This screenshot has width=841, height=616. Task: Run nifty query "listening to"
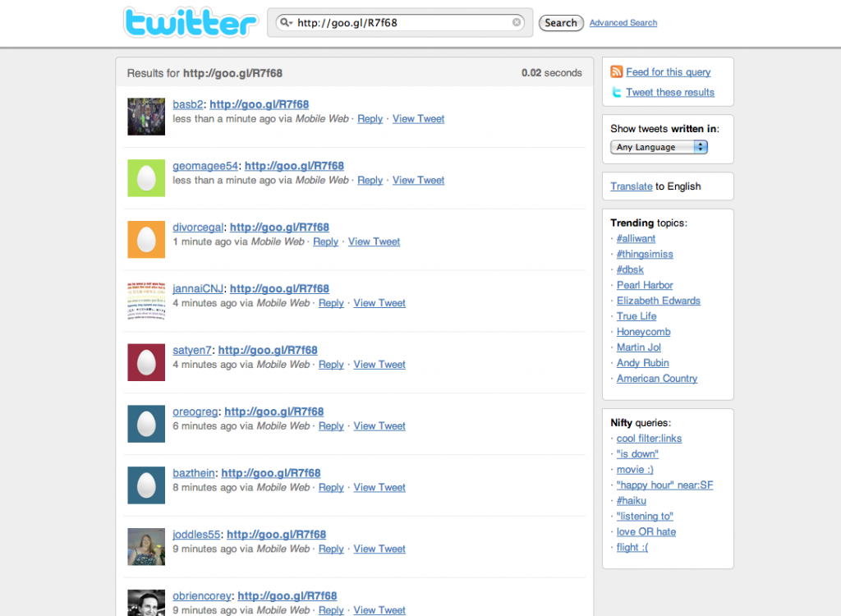click(x=645, y=516)
